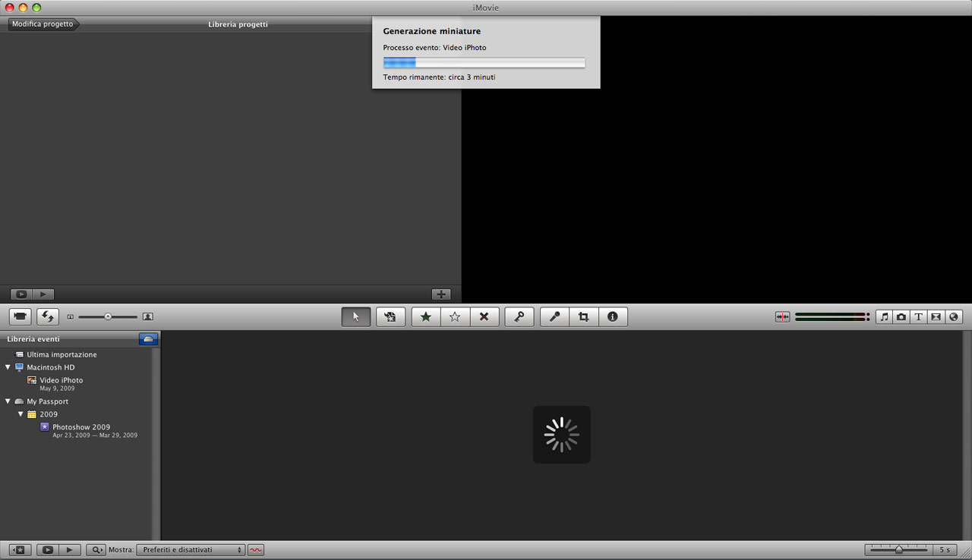972x560 pixels.
Task: Open the camera import window
Action: (x=20, y=316)
